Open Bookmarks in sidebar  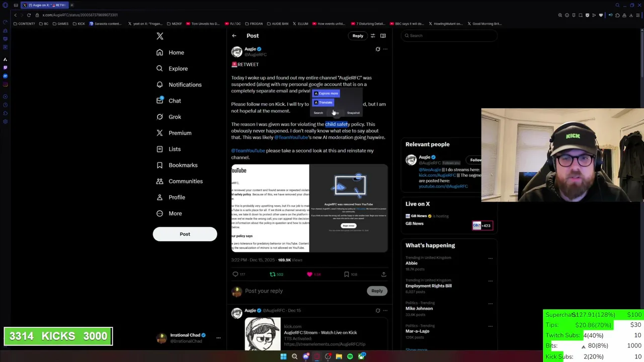(x=177, y=165)
